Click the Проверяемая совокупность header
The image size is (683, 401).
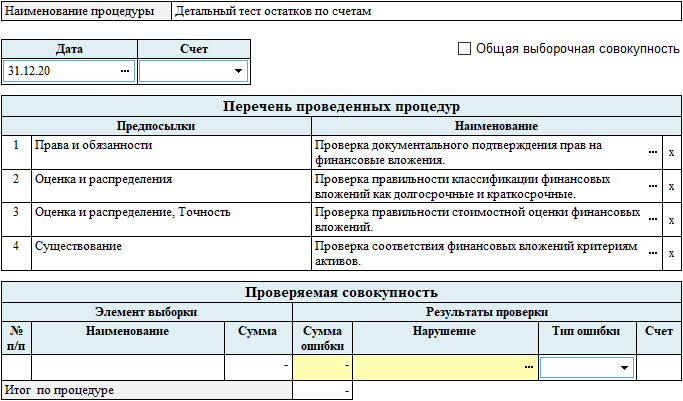click(x=342, y=292)
